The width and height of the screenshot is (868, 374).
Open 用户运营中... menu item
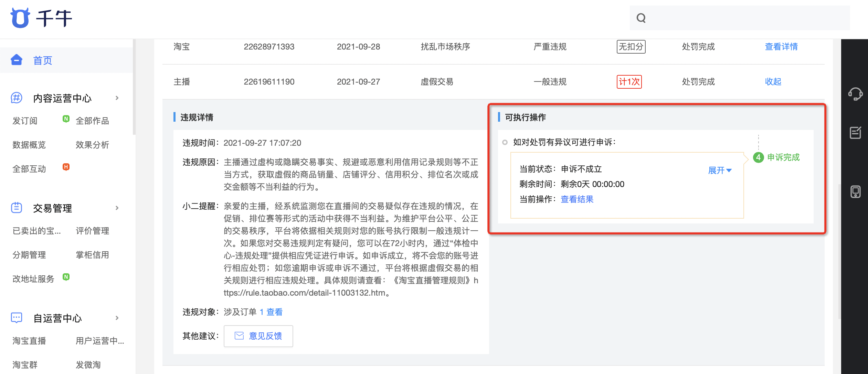point(100,341)
